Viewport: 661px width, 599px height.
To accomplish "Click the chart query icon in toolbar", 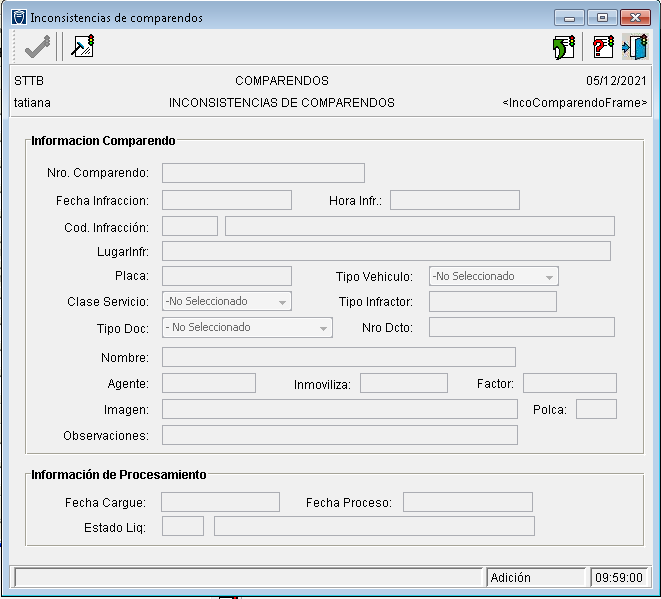I will [83, 46].
